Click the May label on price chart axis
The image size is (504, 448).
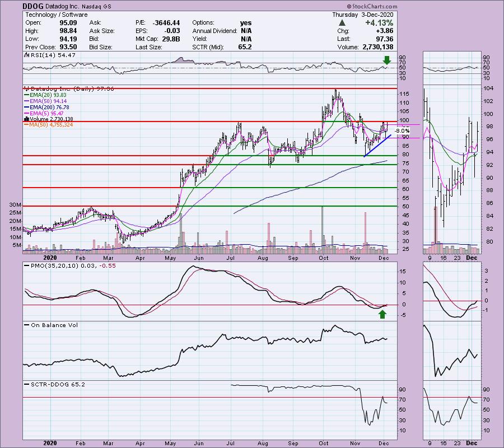tap(170, 258)
